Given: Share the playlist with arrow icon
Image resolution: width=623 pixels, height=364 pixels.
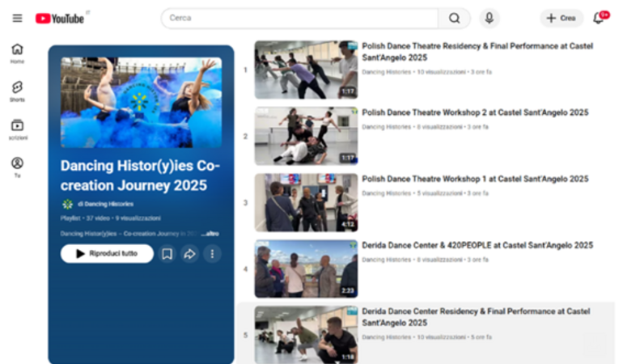Looking at the screenshot, I should [x=189, y=253].
